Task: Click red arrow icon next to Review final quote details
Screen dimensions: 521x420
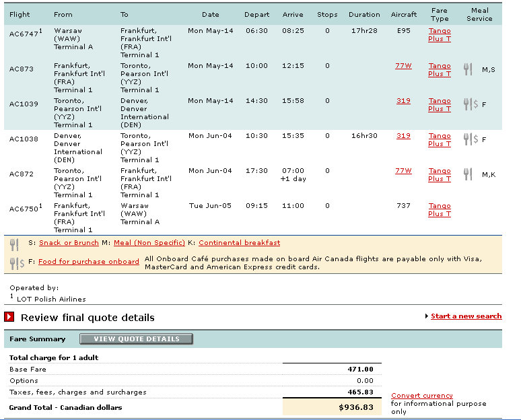Action: click(x=9, y=316)
